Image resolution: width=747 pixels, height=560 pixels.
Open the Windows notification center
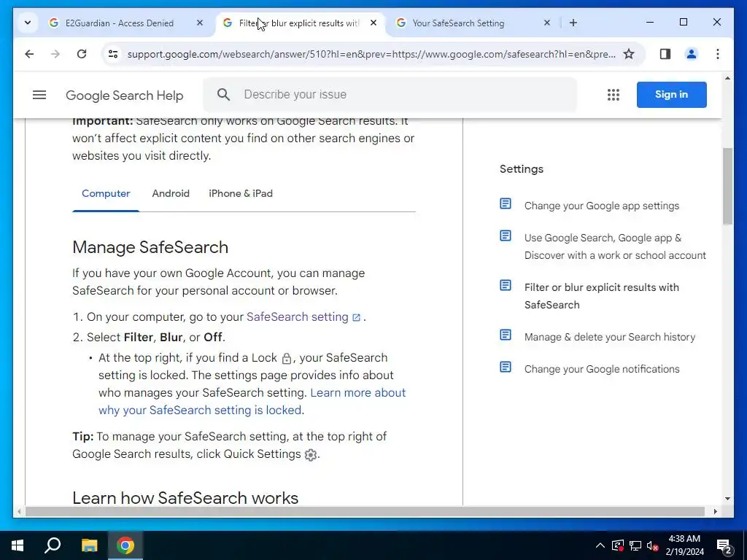coord(724,545)
